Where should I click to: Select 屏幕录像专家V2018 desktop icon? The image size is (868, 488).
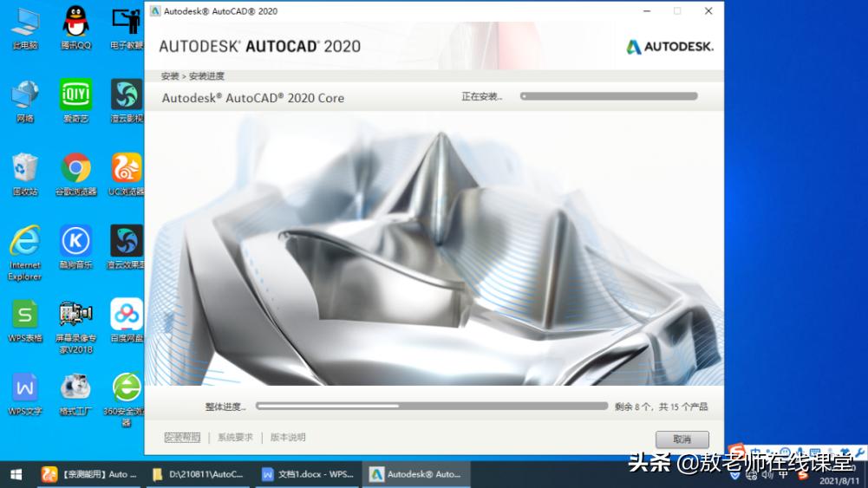(x=75, y=327)
